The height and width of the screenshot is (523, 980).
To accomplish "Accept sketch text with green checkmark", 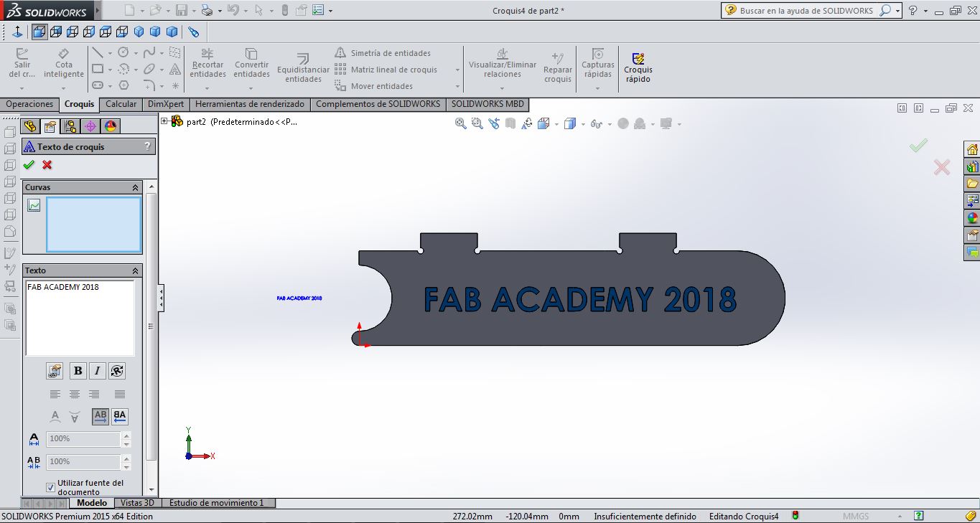I will point(29,165).
